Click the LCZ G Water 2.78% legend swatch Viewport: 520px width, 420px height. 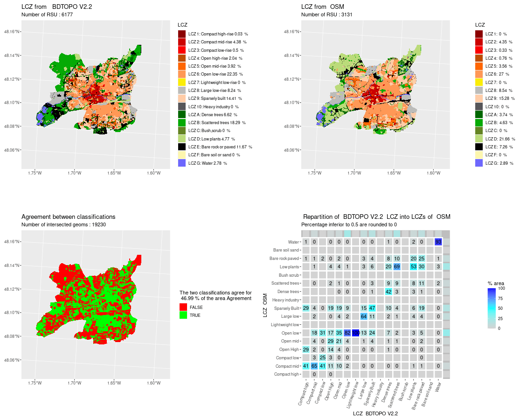point(182,163)
